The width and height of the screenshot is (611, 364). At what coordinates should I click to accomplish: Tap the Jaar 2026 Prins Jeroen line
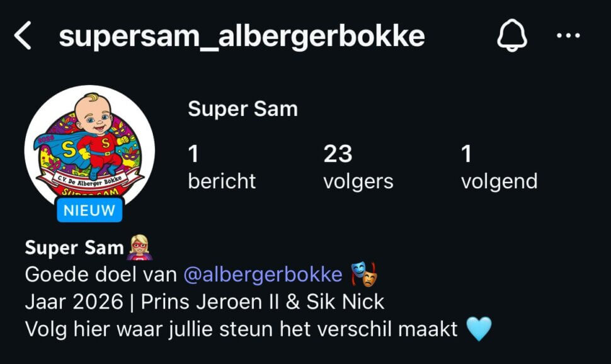(x=205, y=302)
